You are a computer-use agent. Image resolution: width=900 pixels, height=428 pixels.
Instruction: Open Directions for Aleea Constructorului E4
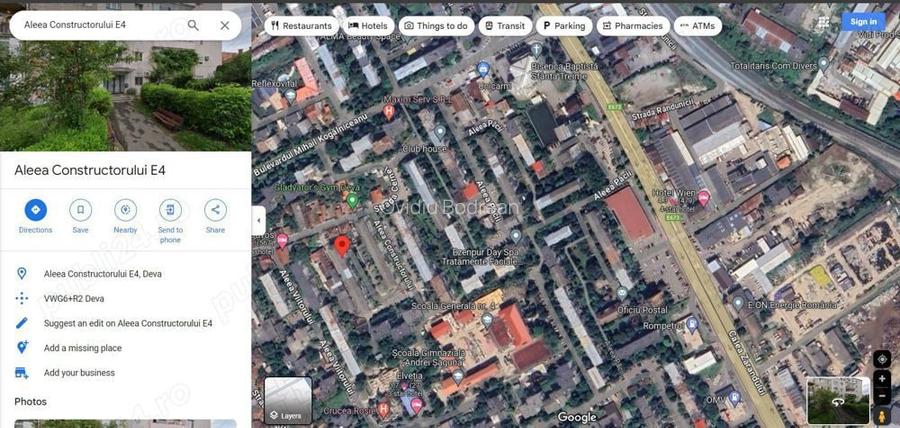(x=35, y=210)
